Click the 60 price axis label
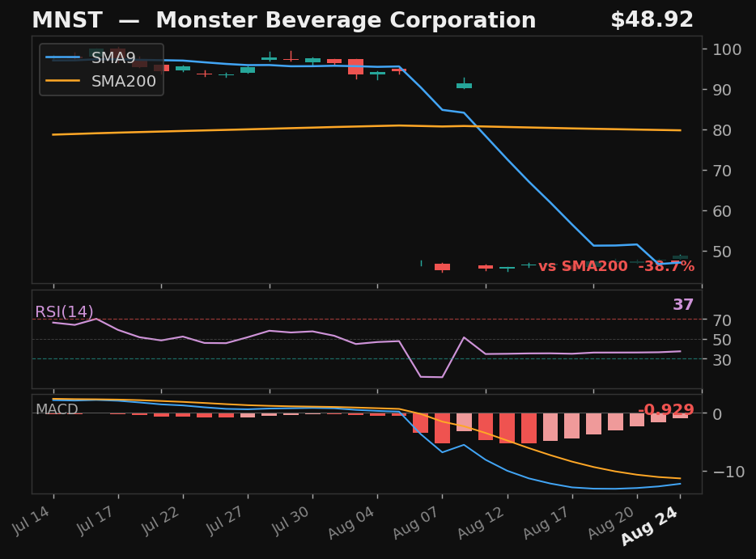Screen dimensions: 756x559 pyautogui.click(x=721, y=211)
